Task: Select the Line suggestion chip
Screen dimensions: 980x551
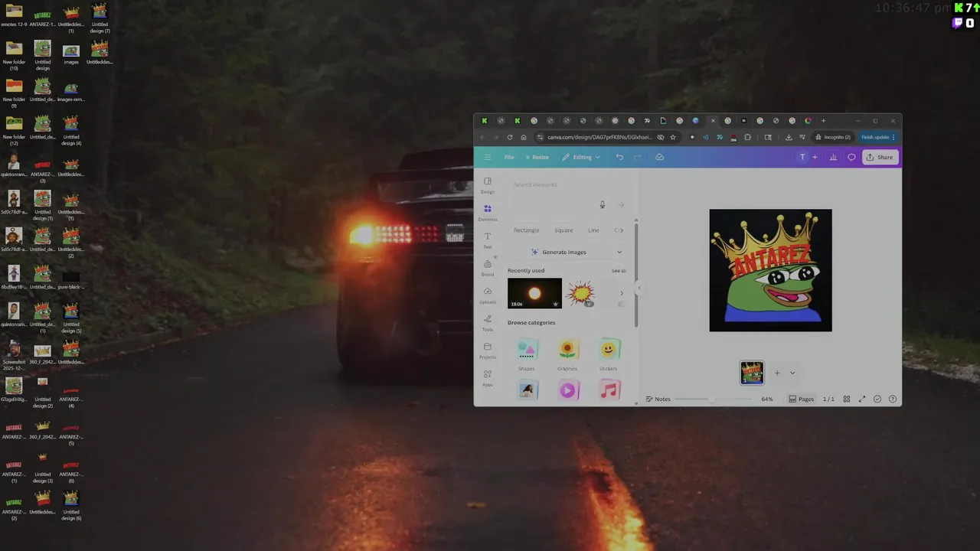Action: [x=593, y=230]
